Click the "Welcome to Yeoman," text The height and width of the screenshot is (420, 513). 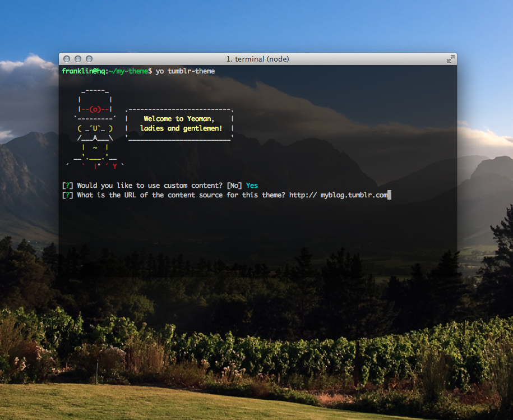(x=179, y=119)
